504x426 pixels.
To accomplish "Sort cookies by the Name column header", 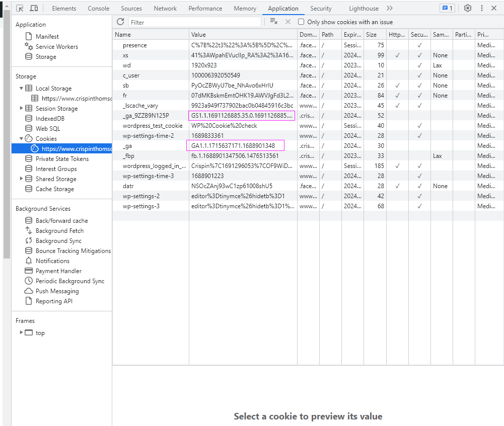I will (150, 35).
